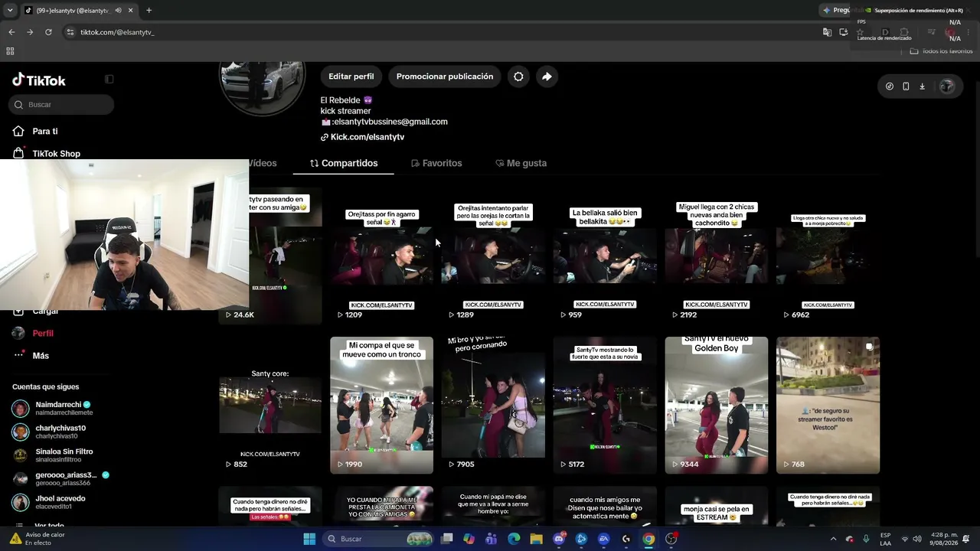Open video 'de seguro su streamer favorito es Westcol'

coord(828,406)
